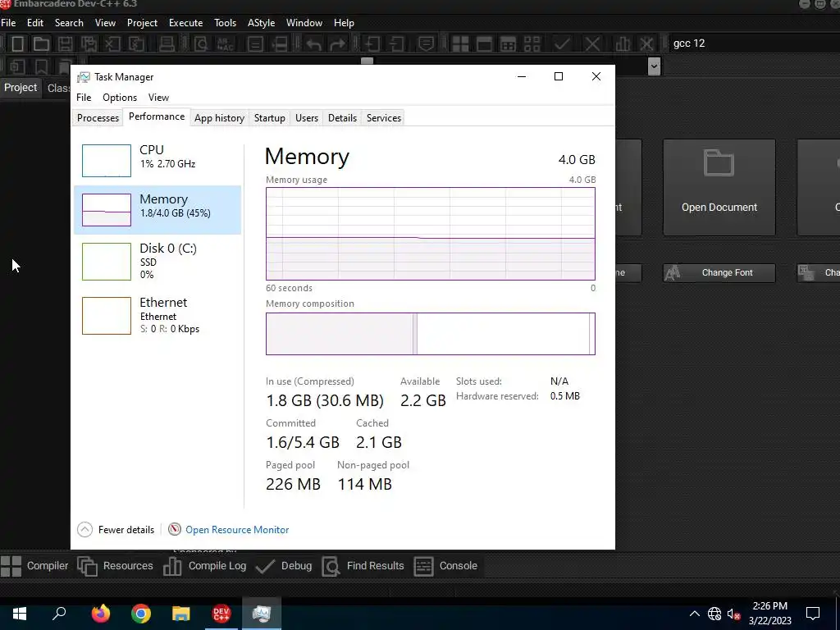Switch to the Startup tab
The width and height of the screenshot is (840, 630).
[269, 118]
